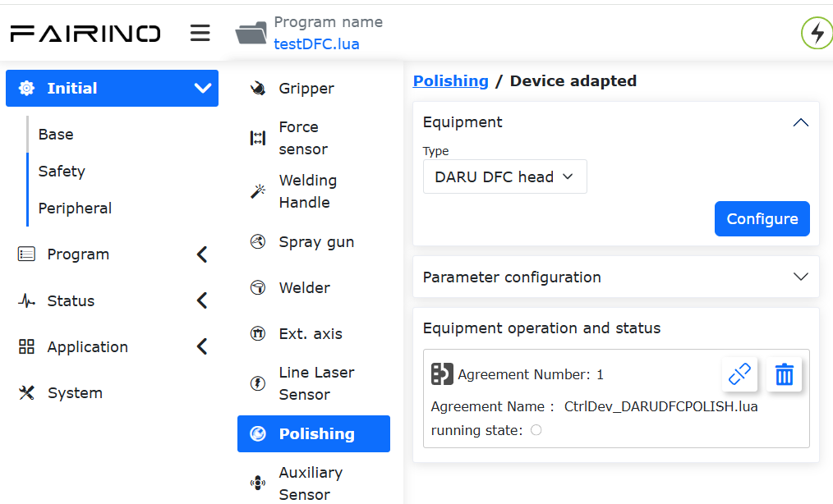Click the running state indicator circle
The height and width of the screenshot is (504, 833).
(536, 430)
